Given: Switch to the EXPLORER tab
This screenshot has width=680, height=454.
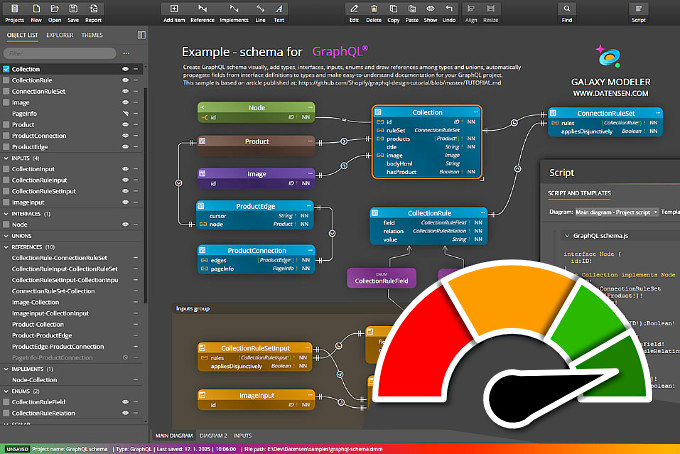Looking at the screenshot, I should tap(60, 35).
